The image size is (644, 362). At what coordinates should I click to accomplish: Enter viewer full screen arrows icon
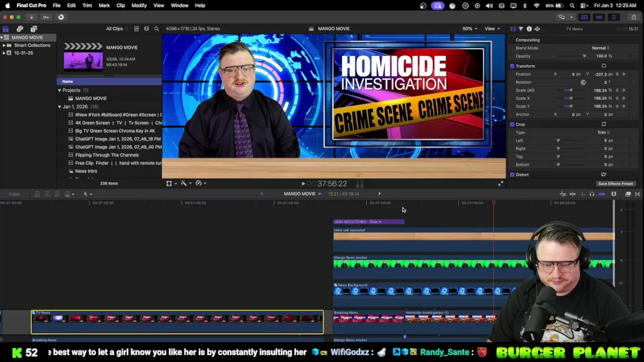coord(500,184)
